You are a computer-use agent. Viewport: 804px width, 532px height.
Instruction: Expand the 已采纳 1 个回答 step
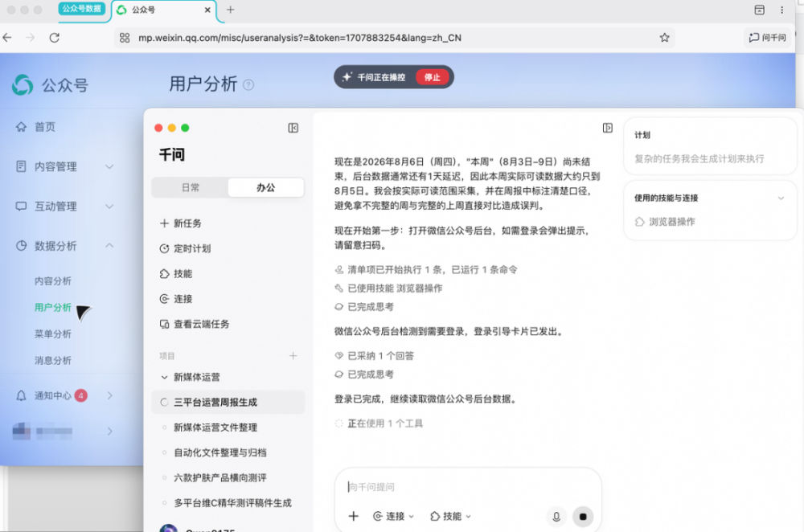tap(375, 356)
